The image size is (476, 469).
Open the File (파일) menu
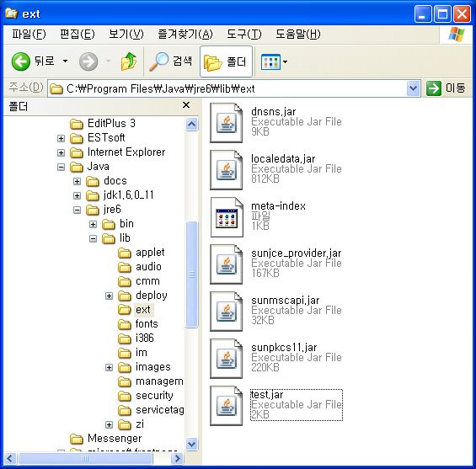[x=29, y=34]
